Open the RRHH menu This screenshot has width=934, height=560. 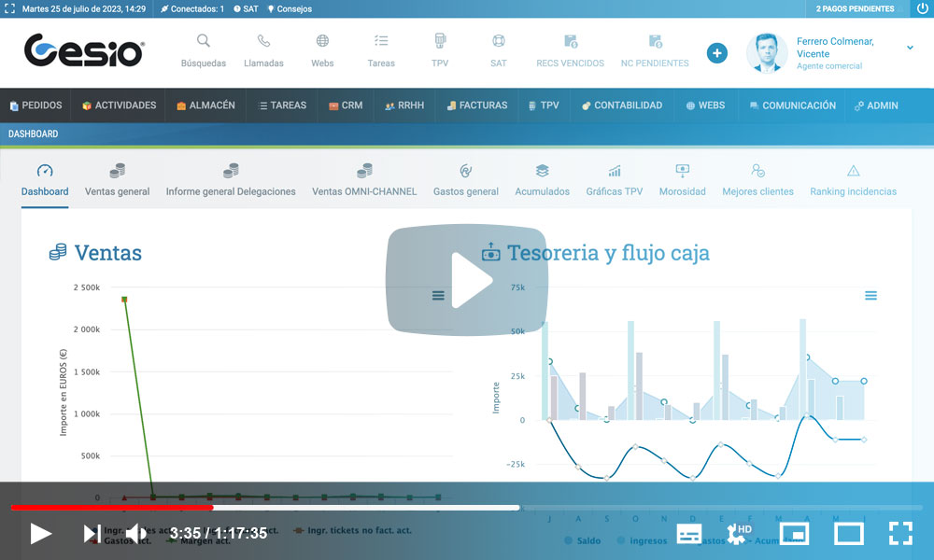coord(404,105)
